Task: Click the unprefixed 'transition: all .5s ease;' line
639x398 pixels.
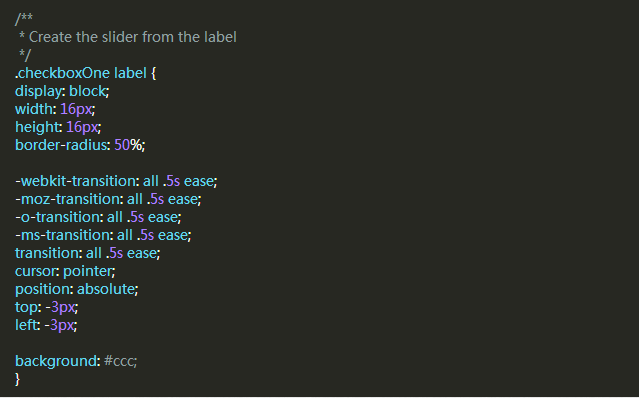Action: pos(88,253)
